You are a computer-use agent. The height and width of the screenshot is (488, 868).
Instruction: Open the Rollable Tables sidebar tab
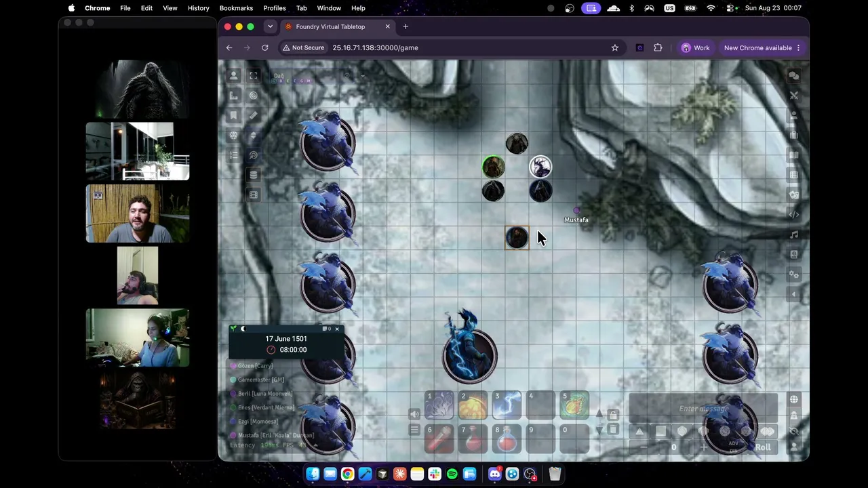[794, 175]
